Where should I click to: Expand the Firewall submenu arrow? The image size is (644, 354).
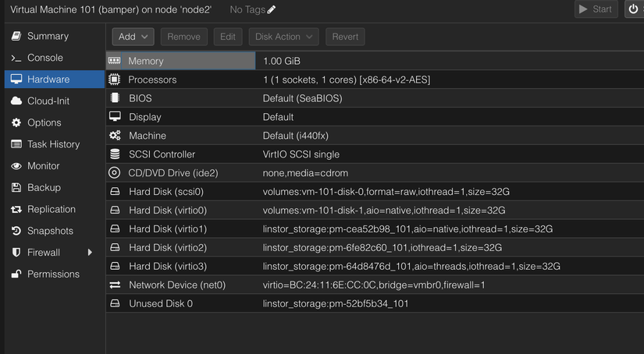point(90,253)
